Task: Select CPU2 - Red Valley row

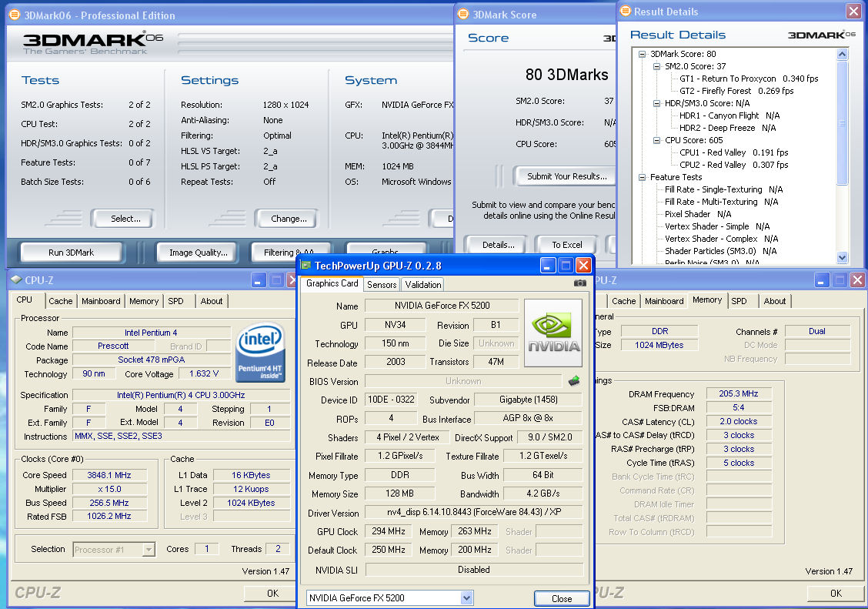Action: click(733, 165)
